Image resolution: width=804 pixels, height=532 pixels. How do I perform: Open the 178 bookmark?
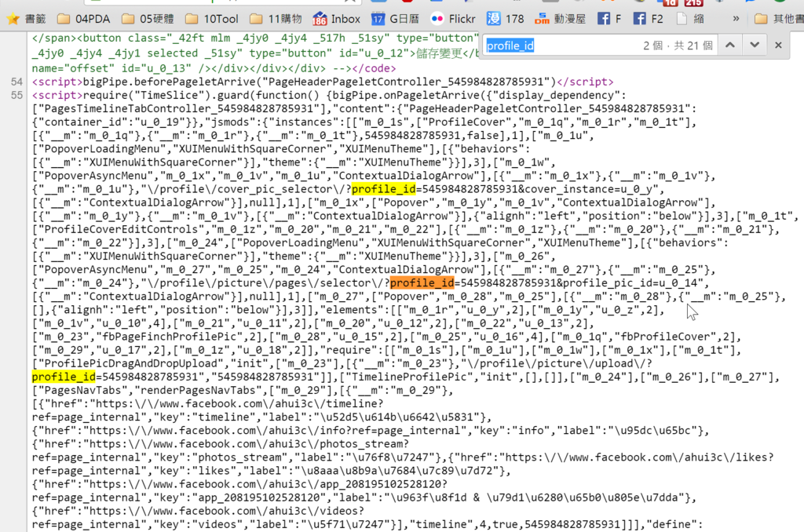click(x=505, y=19)
